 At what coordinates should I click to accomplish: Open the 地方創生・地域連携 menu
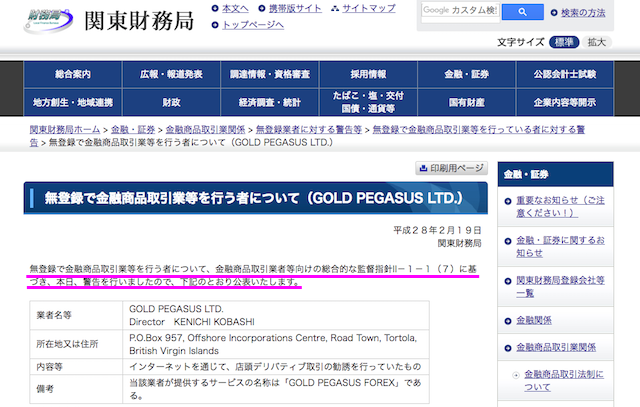coord(73,102)
